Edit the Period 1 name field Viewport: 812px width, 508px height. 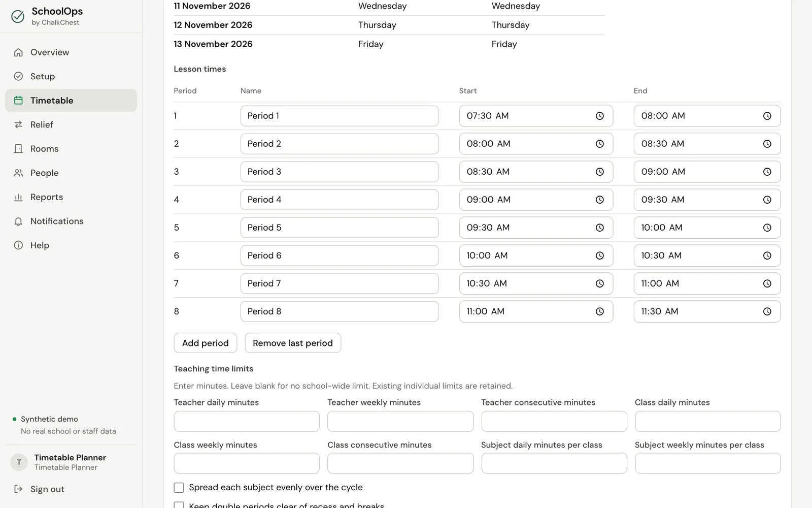340,116
